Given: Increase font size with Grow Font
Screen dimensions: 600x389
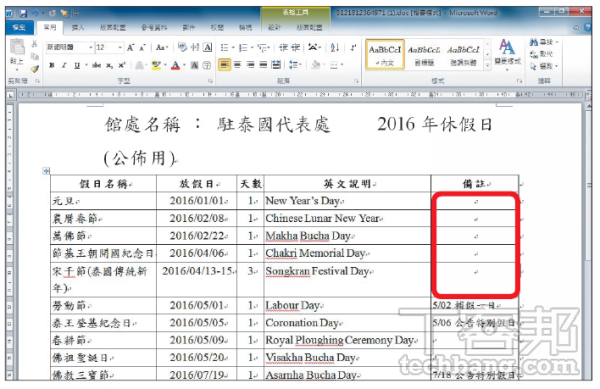Looking at the screenshot, I should [x=131, y=47].
